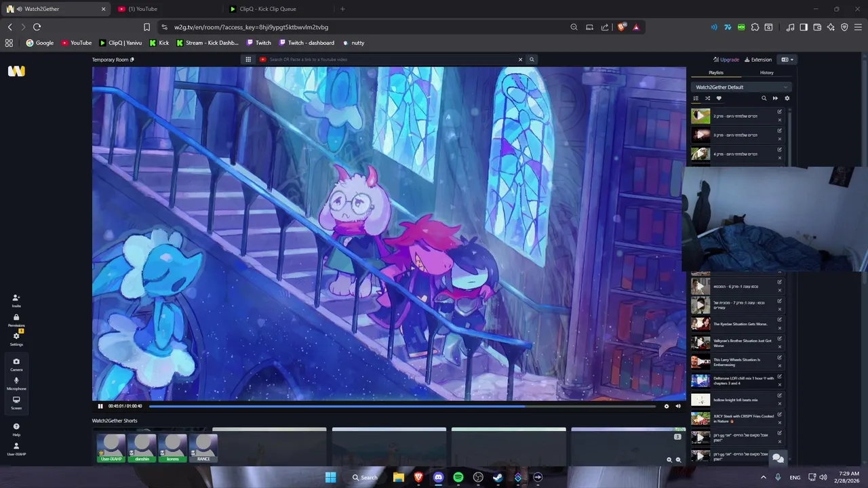Open room Settings in left sidebar
This screenshot has height=488, width=868.
pyautogui.click(x=16, y=339)
